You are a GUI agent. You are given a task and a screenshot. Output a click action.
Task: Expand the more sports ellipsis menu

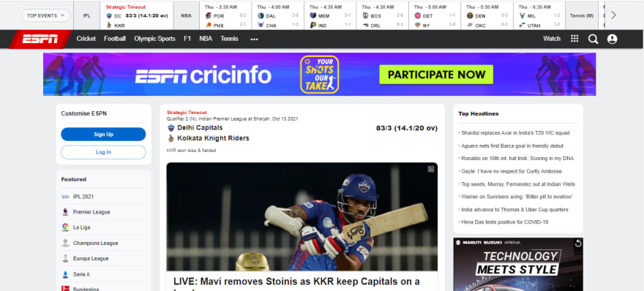(254, 39)
